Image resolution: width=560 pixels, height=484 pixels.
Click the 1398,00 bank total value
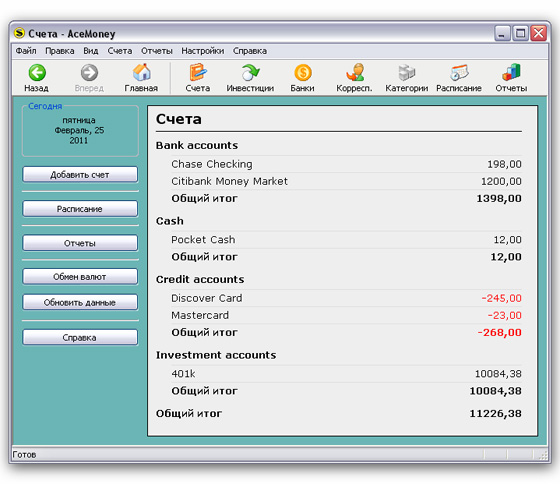[x=499, y=199]
